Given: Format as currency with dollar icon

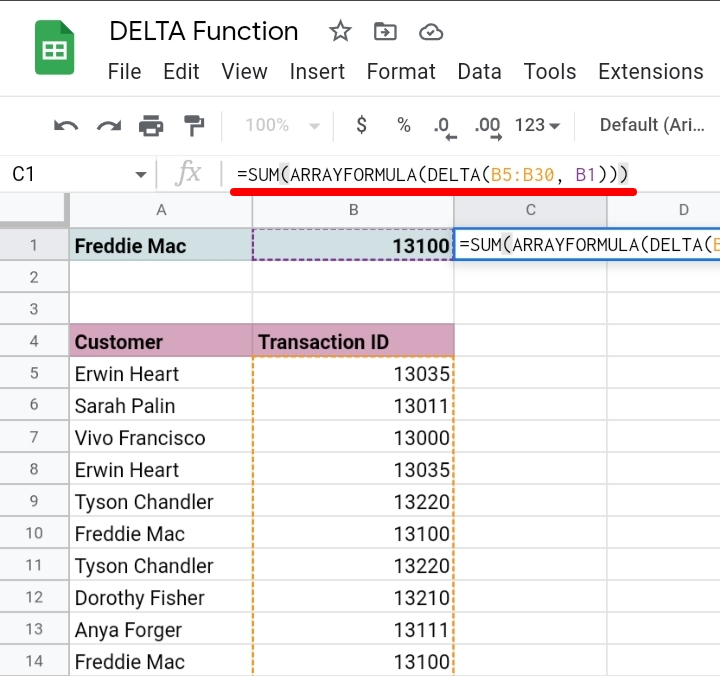Looking at the screenshot, I should 361,125.
